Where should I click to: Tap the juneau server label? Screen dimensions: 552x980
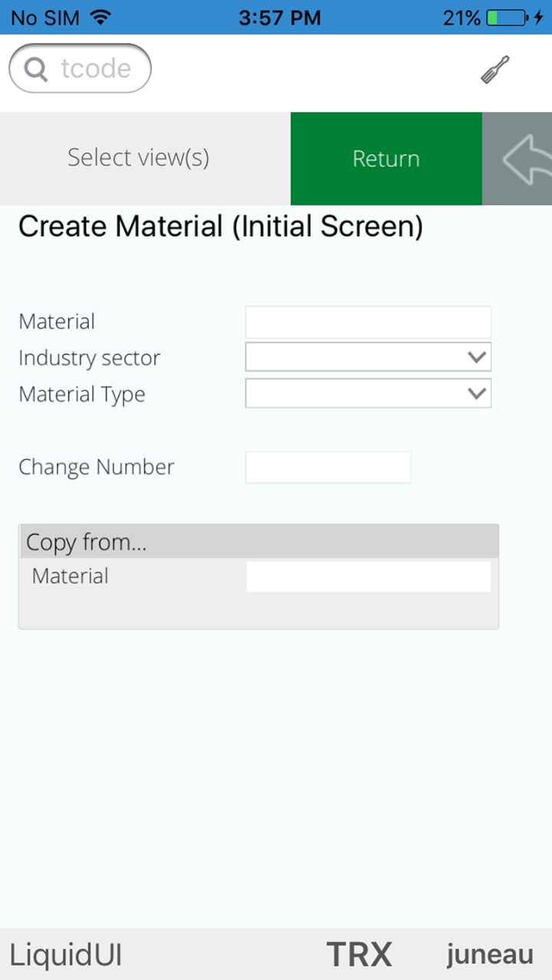pyautogui.click(x=490, y=955)
